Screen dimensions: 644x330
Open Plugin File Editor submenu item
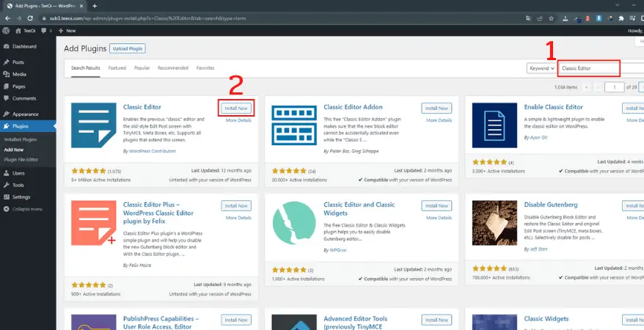[x=21, y=160]
